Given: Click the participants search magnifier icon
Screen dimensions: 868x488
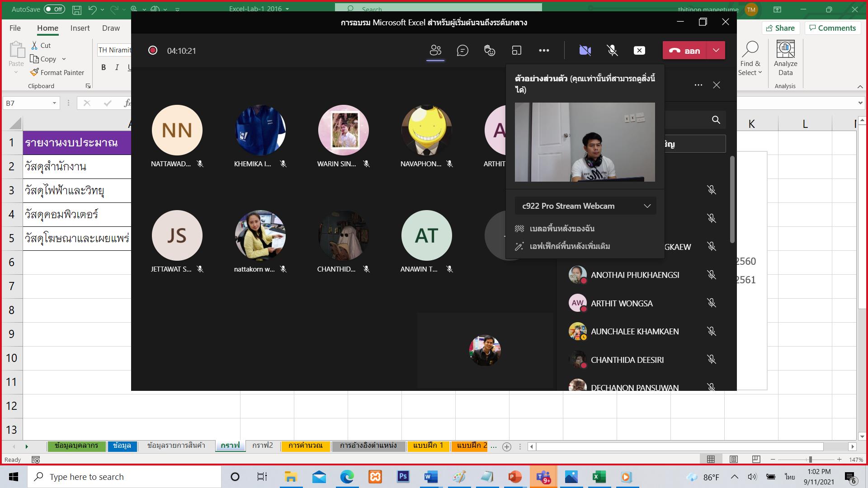Looking at the screenshot, I should [x=716, y=120].
